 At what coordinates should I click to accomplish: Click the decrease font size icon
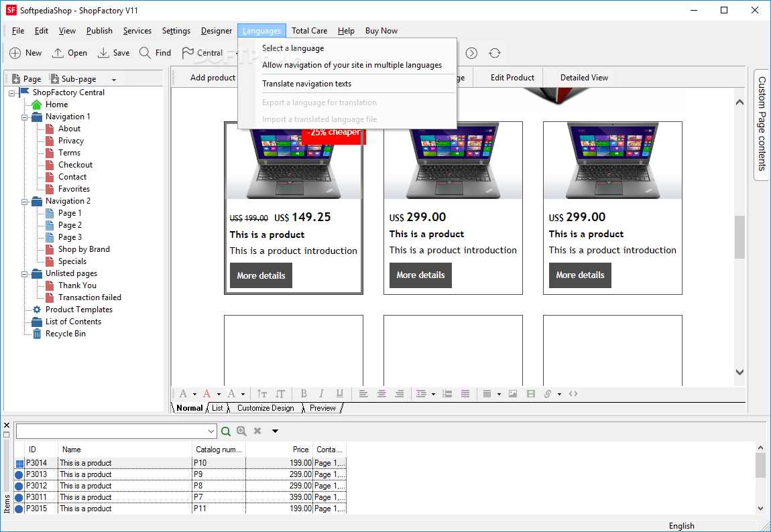coord(280,394)
